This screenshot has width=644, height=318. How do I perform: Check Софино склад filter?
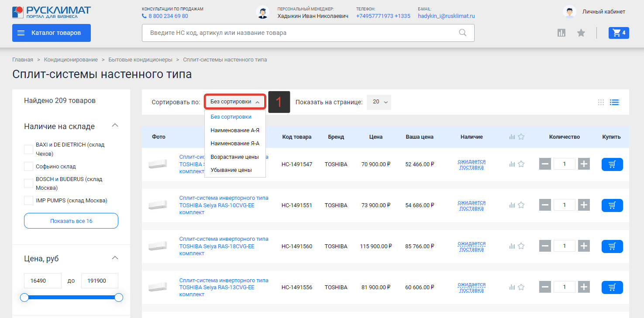pyautogui.click(x=28, y=166)
